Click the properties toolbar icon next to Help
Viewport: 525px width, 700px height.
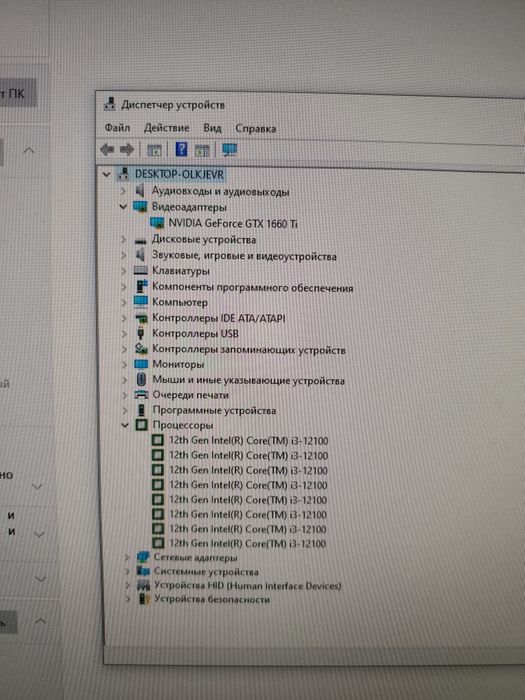202,150
